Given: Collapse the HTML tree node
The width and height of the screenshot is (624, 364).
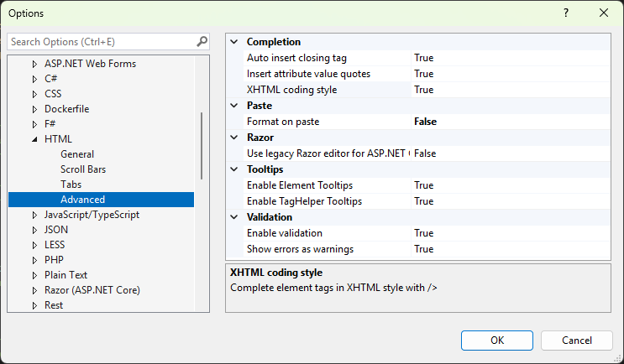Looking at the screenshot, I should point(34,139).
